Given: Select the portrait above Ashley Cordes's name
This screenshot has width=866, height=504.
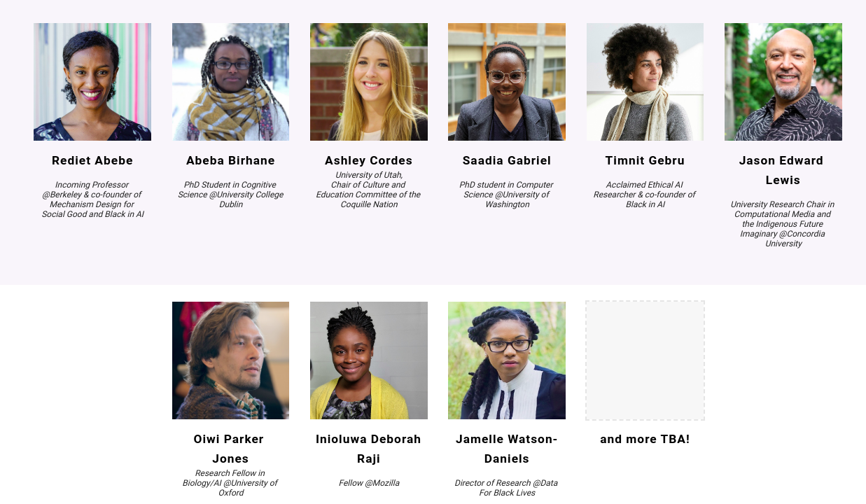Looking at the screenshot, I should pyautogui.click(x=369, y=82).
